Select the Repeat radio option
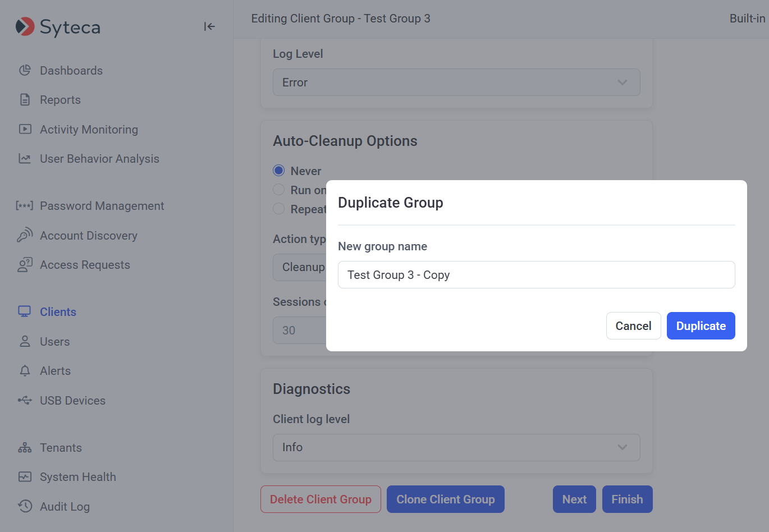The width and height of the screenshot is (769, 532). pyautogui.click(x=278, y=209)
